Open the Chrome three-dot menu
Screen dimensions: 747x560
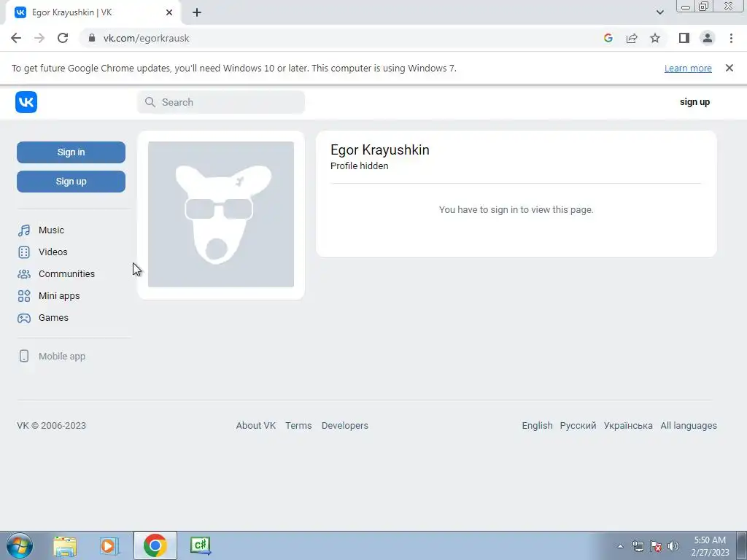coord(731,38)
